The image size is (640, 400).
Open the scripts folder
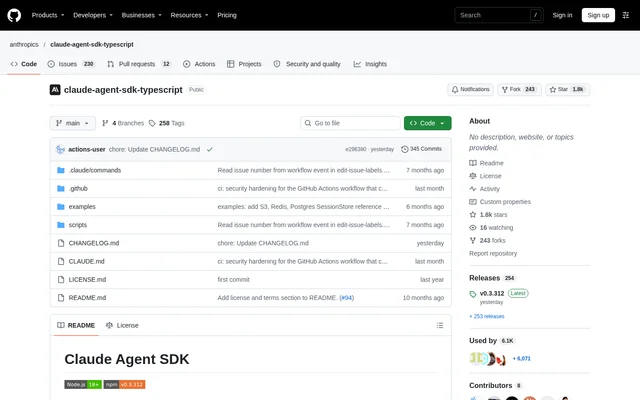click(x=78, y=225)
